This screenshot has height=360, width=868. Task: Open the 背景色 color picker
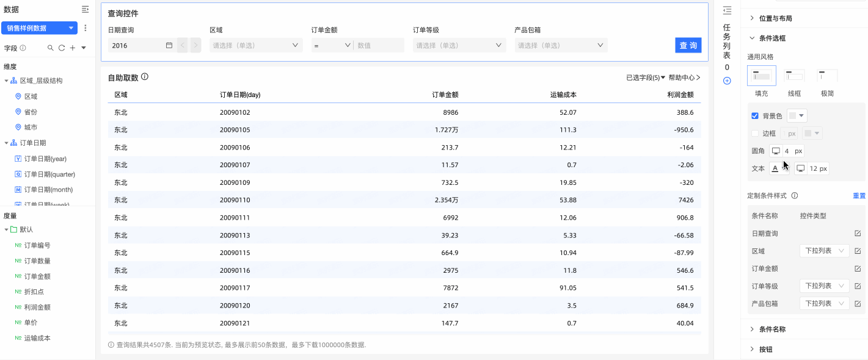tap(797, 116)
